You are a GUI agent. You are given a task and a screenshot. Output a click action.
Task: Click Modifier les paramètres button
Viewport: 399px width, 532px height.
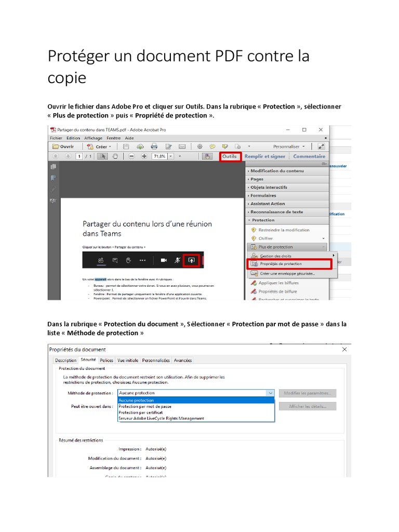click(308, 393)
